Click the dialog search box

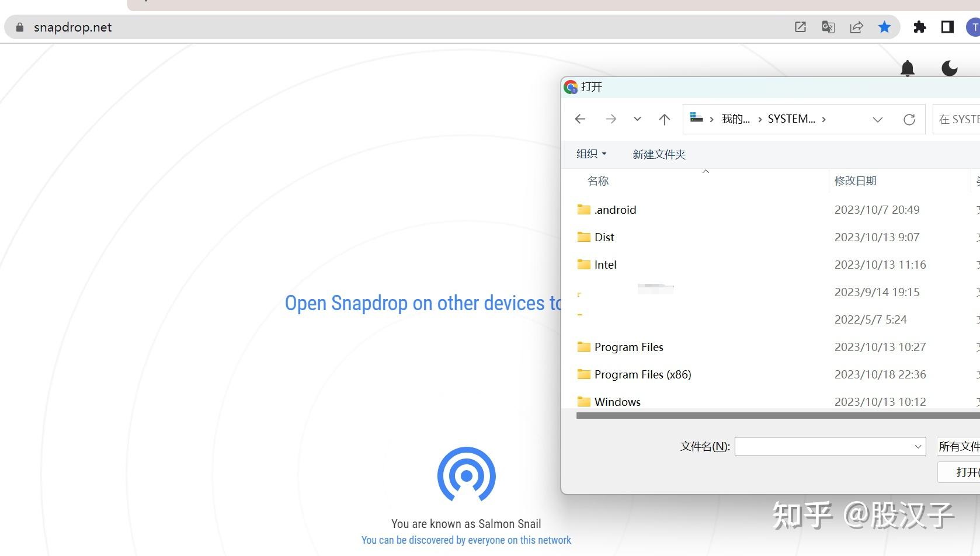pos(957,119)
